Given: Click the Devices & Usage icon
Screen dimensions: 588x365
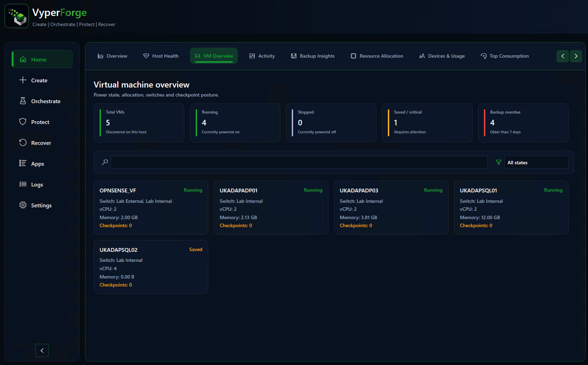Looking at the screenshot, I should pos(422,56).
